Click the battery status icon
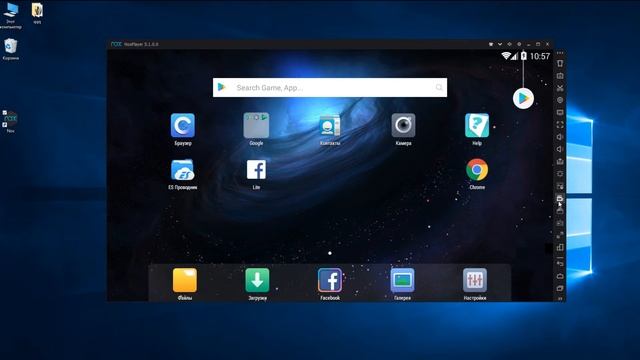 click(x=524, y=56)
